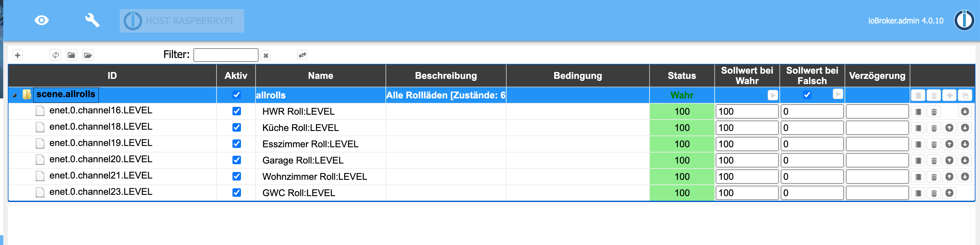Viewport: 980px width, 245px height.
Task: Click the double-arrow swap icon beside the filter
Action: click(x=302, y=55)
